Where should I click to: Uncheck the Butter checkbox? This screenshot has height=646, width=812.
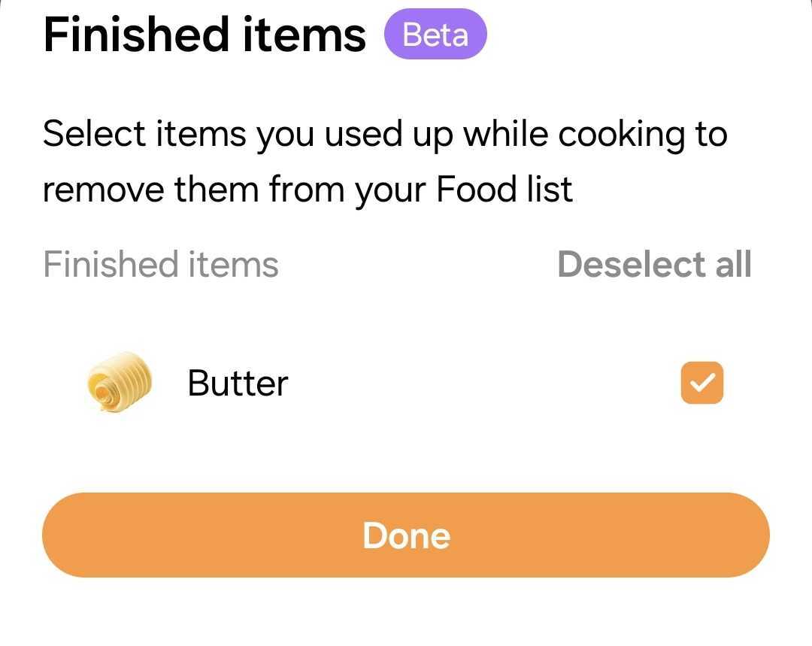point(701,383)
